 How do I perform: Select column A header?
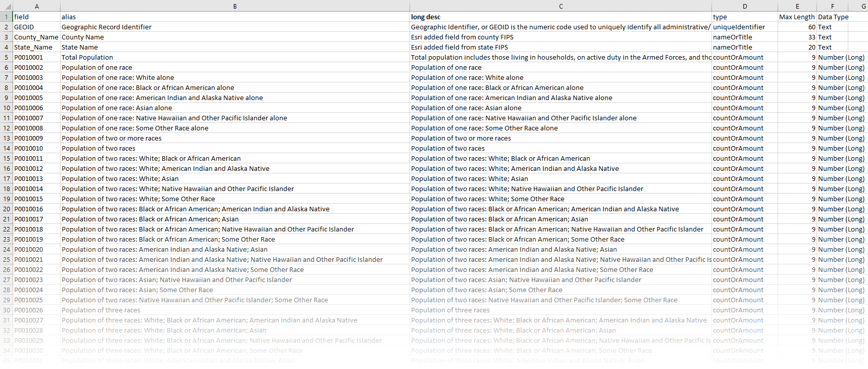36,6
